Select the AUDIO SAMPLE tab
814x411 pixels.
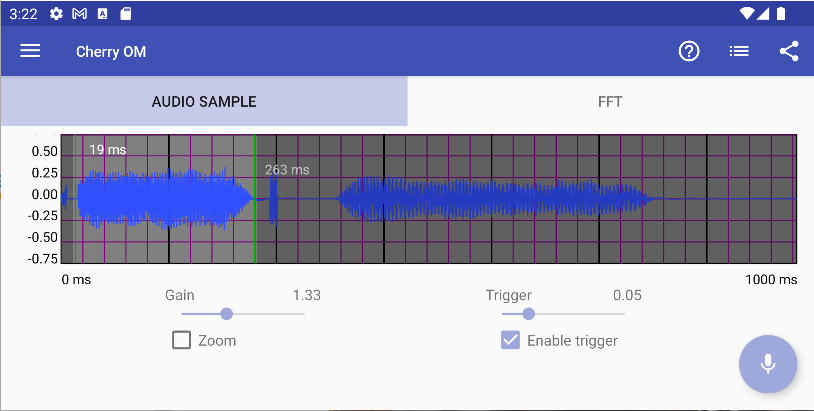pyautogui.click(x=204, y=101)
